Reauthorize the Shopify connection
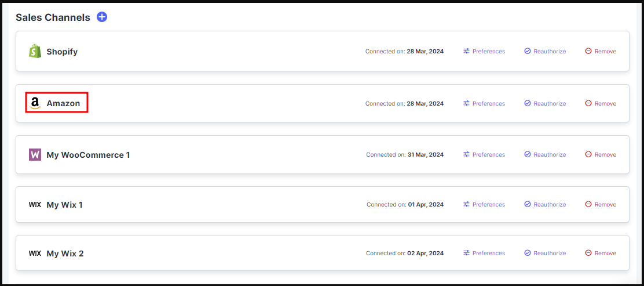Image resolution: width=644 pixels, height=286 pixels. click(545, 51)
